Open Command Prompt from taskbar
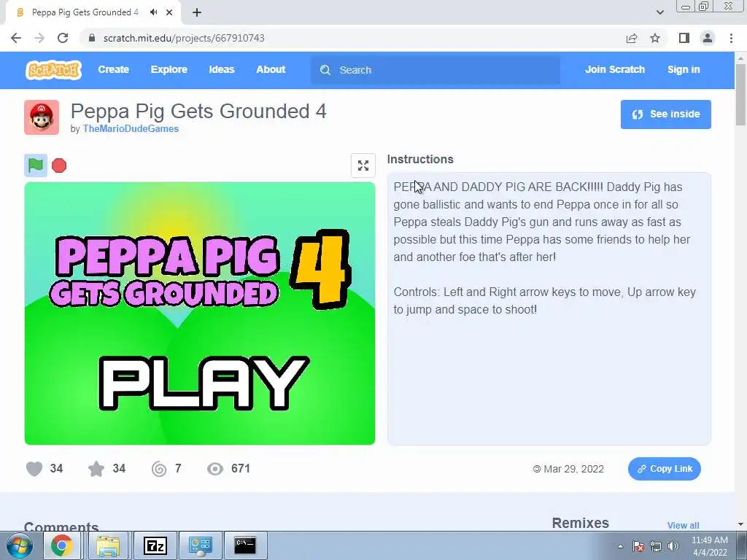 point(245,545)
